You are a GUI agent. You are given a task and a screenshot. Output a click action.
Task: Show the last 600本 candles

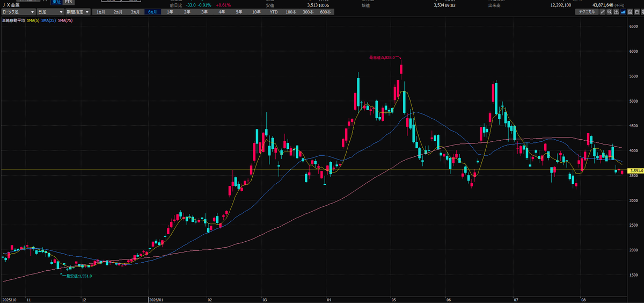coord(325,12)
